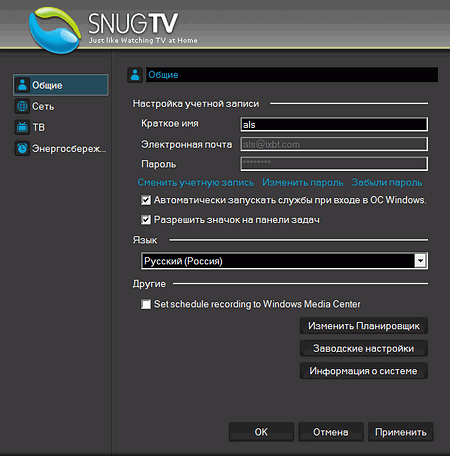Open the ТВ settings category label
450x456 pixels.
click(x=39, y=127)
